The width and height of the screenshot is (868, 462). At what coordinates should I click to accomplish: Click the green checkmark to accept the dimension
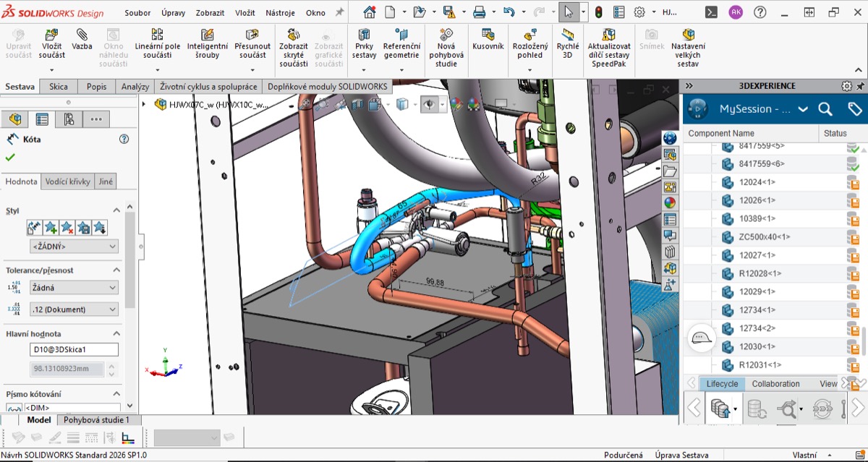(9, 158)
